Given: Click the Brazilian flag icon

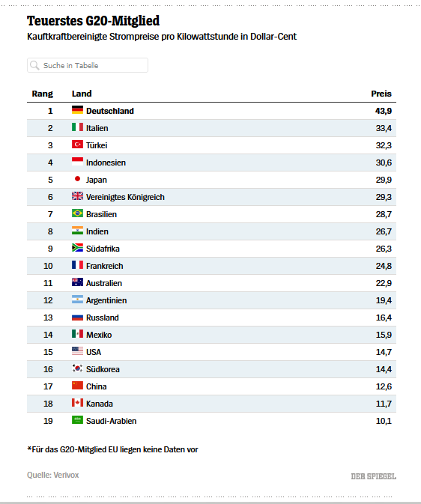Looking at the screenshot, I should pos(77,213).
